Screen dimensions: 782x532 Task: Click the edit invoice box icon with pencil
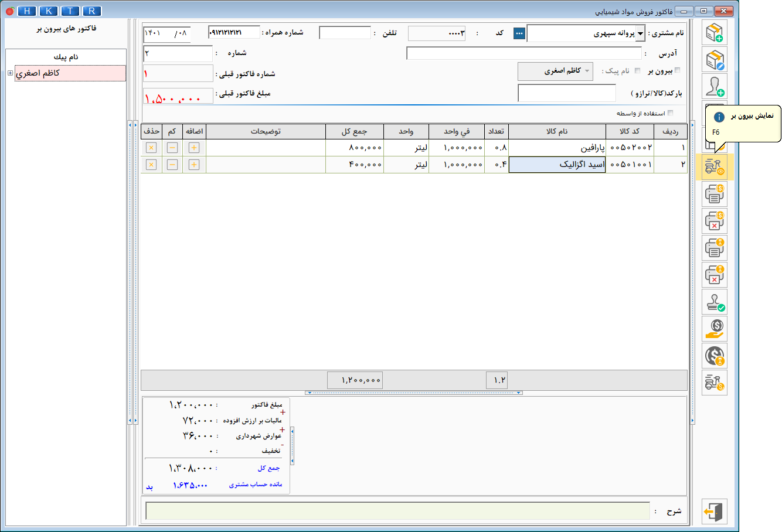coord(714,60)
